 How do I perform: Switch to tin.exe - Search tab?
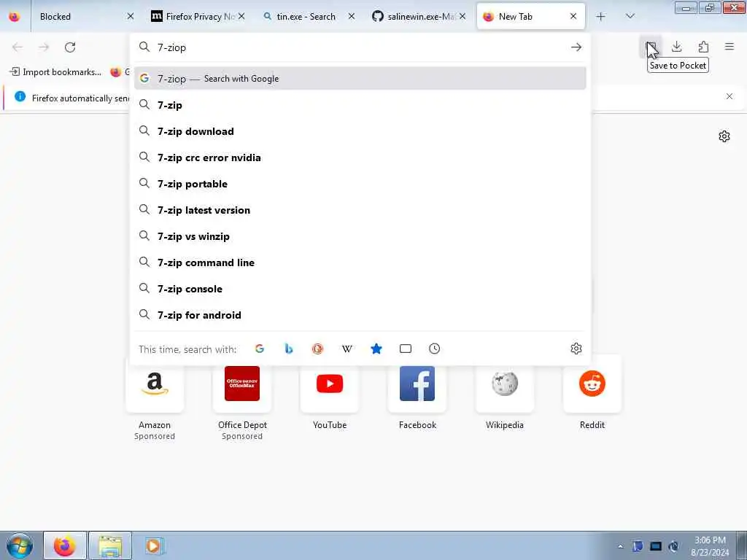(x=306, y=17)
